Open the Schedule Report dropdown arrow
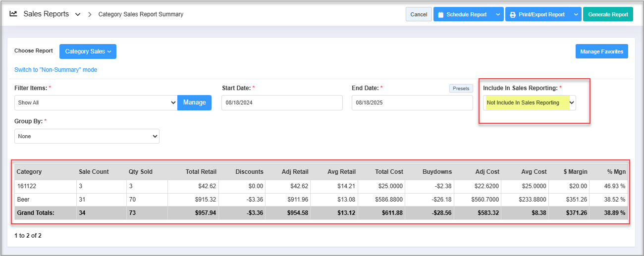Image resolution: width=644 pixels, height=256 pixels. 497,15
